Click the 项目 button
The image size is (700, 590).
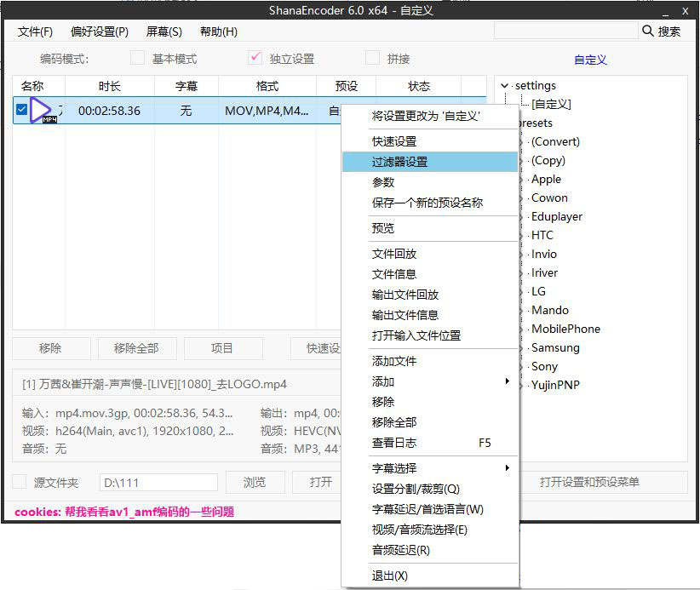pyautogui.click(x=223, y=348)
